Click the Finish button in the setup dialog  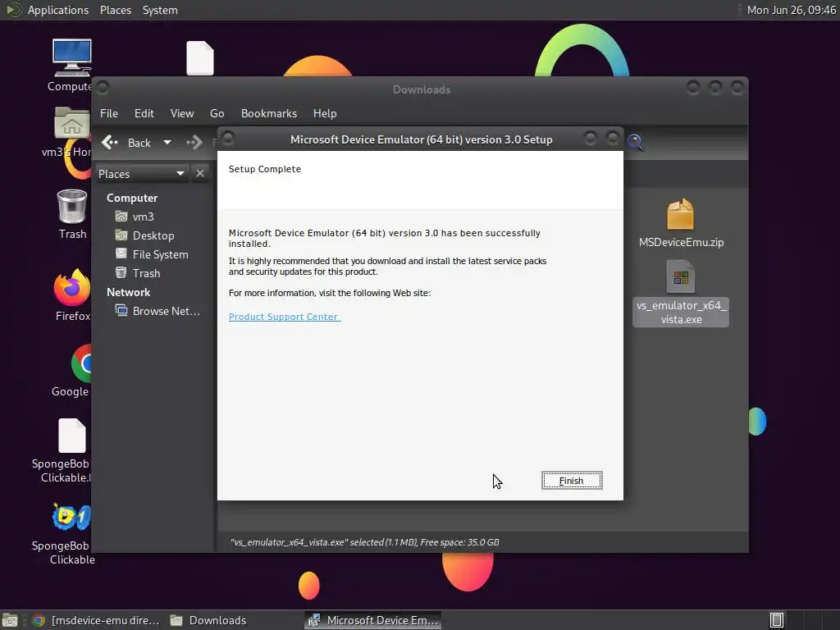(572, 481)
